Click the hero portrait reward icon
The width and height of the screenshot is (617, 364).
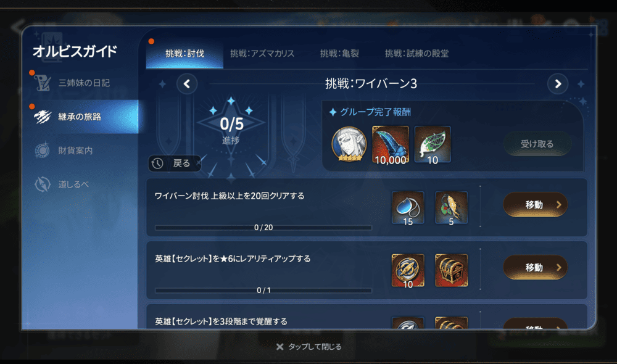point(349,144)
